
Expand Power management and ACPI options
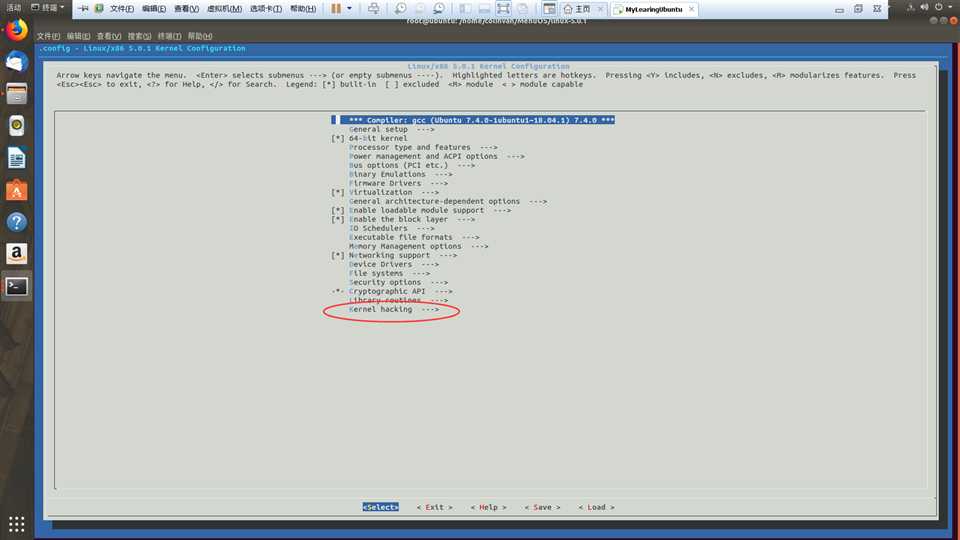click(437, 156)
